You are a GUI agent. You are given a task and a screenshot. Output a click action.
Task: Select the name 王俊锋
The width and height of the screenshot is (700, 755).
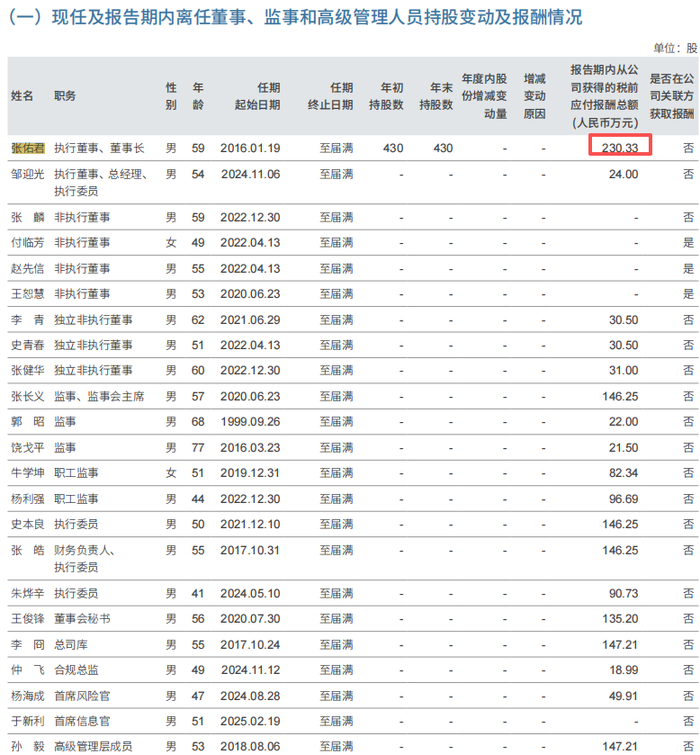click(28, 619)
